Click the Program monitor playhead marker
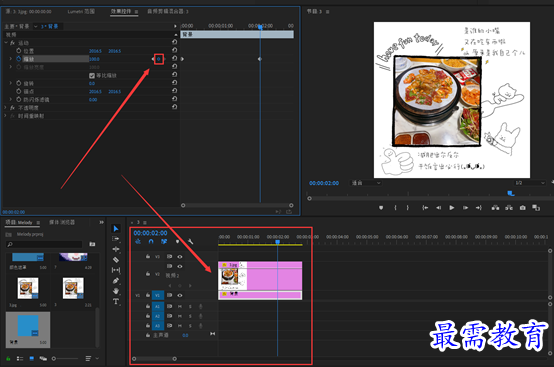 (511, 193)
